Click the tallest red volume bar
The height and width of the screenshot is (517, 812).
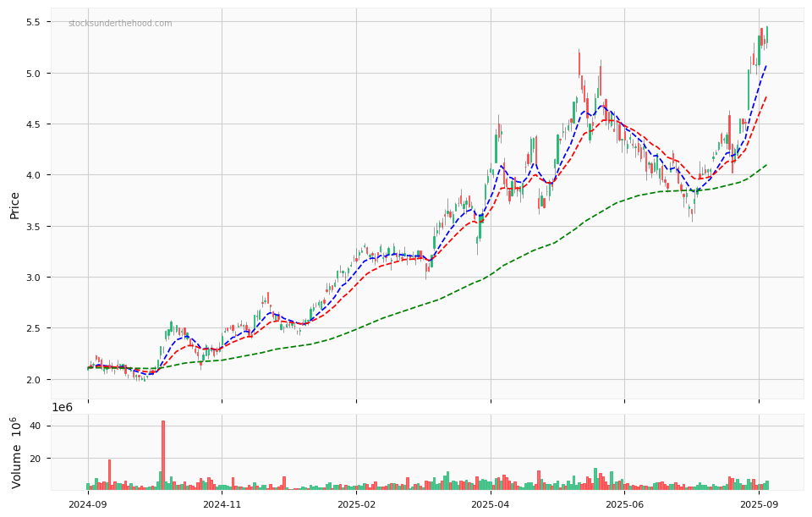coord(163,455)
